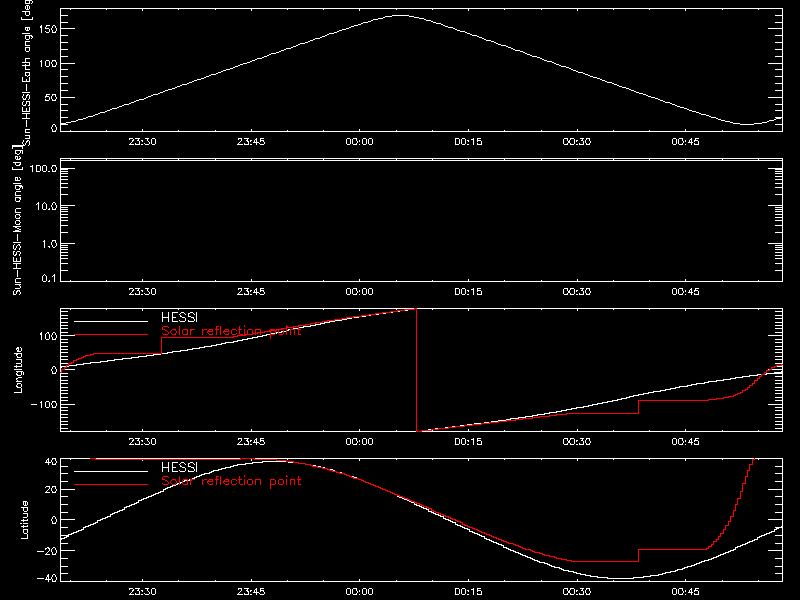
Task: Click 00:15 under the Longitude plot
Action: pyautogui.click(x=468, y=441)
